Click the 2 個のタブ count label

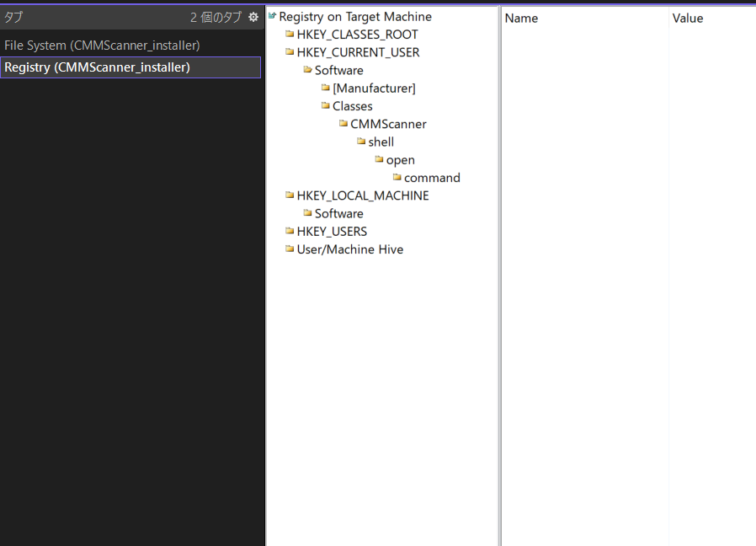[216, 18]
